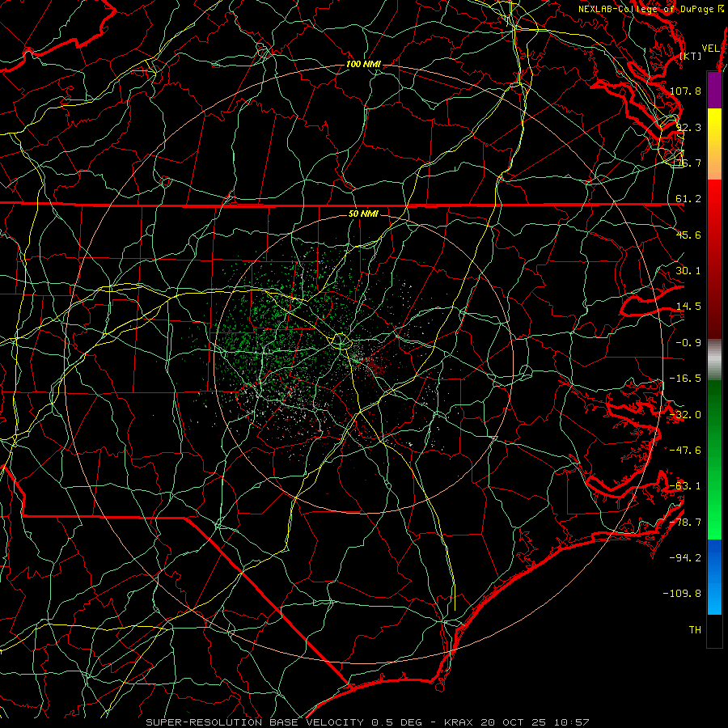Click the -109.8 velocity scale value
This screenshot has height=728, width=728.
[x=683, y=594]
